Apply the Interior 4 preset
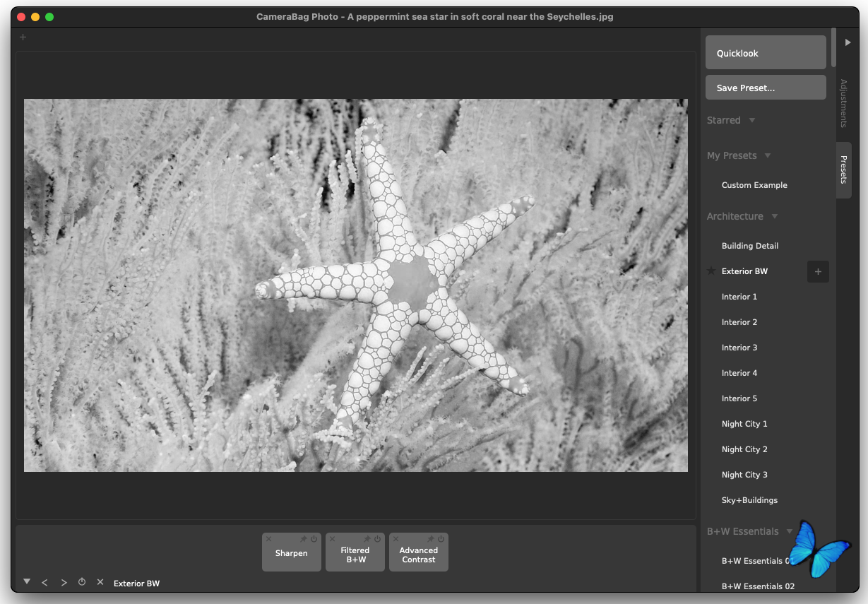The width and height of the screenshot is (868, 604). coord(739,373)
